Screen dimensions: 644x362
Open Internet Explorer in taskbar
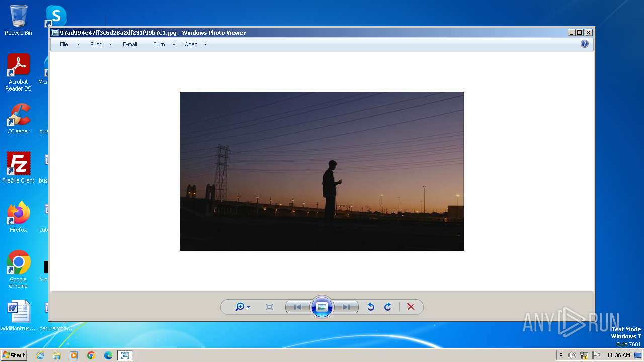click(x=40, y=355)
